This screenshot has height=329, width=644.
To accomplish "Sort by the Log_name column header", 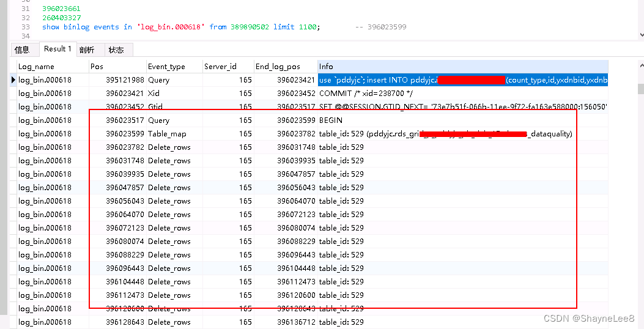I will point(53,67).
